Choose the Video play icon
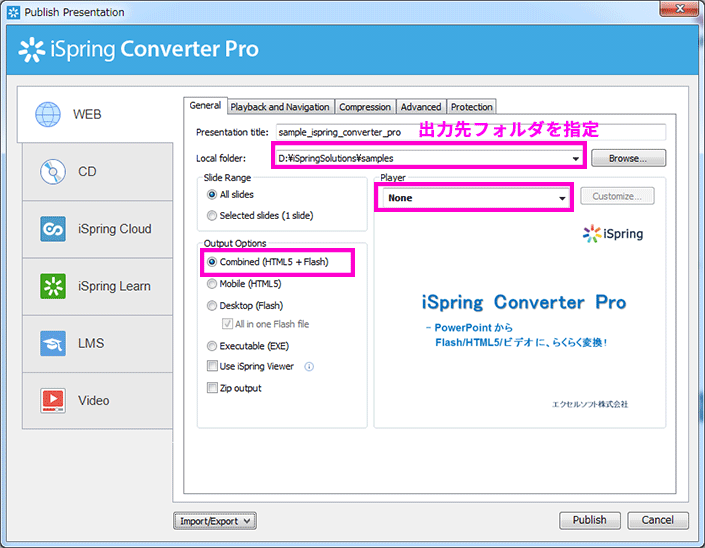Screen dimensions: 705x548 pyautogui.click(x=53, y=401)
